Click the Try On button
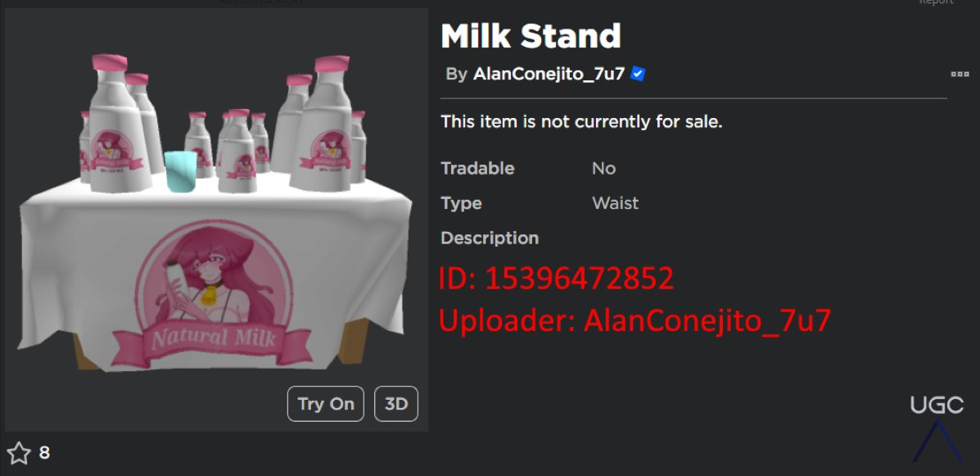Image resolution: width=980 pixels, height=476 pixels. click(326, 403)
